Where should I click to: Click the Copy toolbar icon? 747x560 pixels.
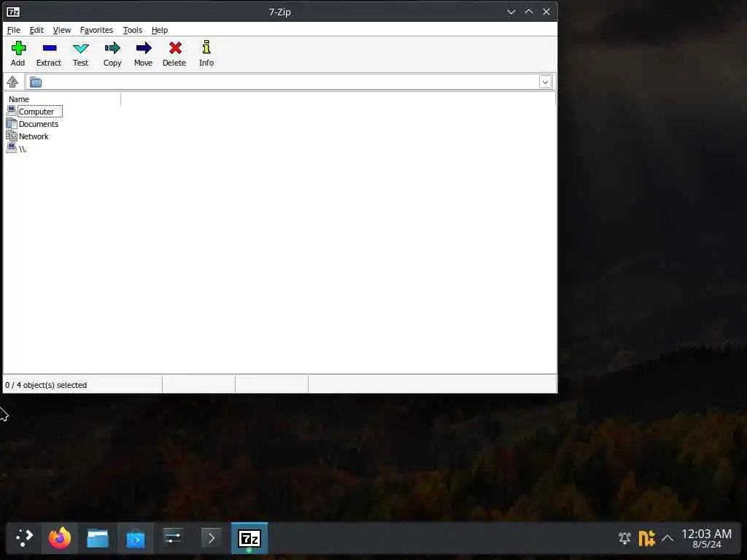[112, 53]
